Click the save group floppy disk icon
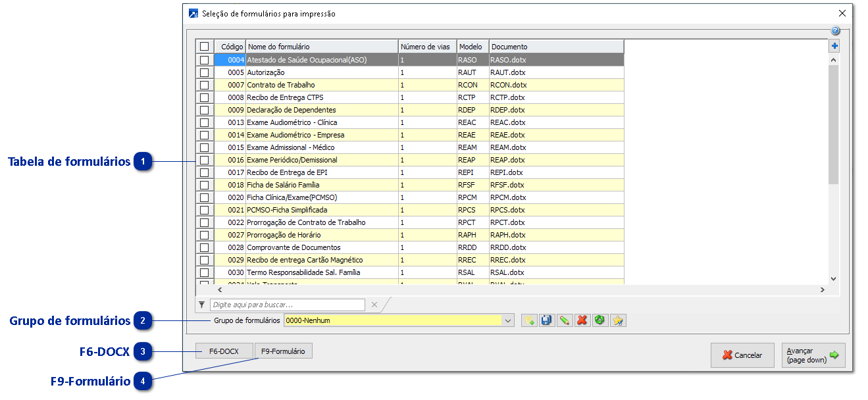Screen dimensions: 868x400 coord(546,320)
